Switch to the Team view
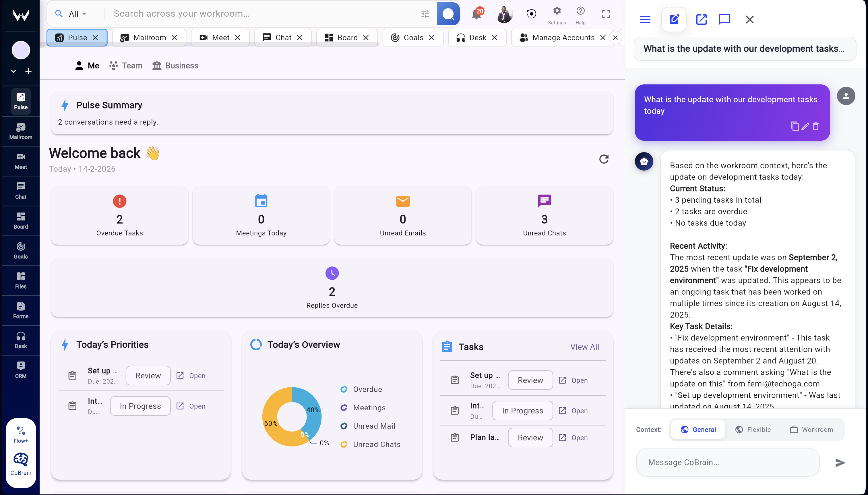Viewport: 868px width, 495px height. (125, 66)
